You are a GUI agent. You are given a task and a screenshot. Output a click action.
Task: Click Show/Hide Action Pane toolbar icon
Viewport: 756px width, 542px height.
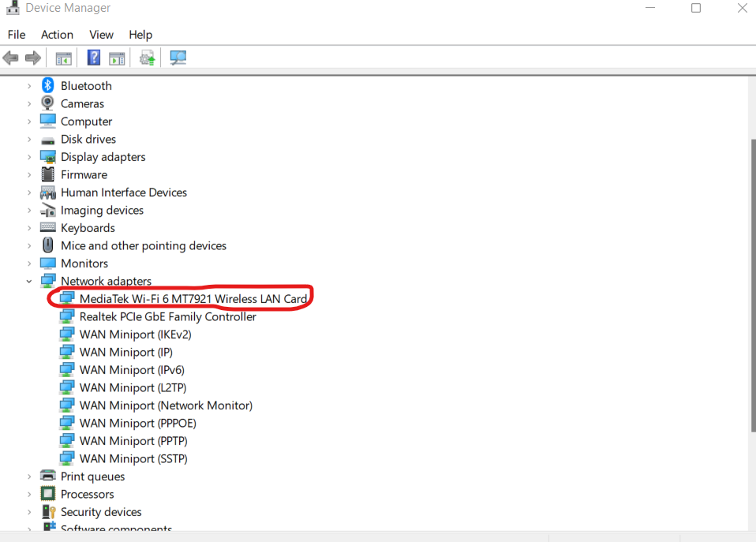click(x=117, y=58)
